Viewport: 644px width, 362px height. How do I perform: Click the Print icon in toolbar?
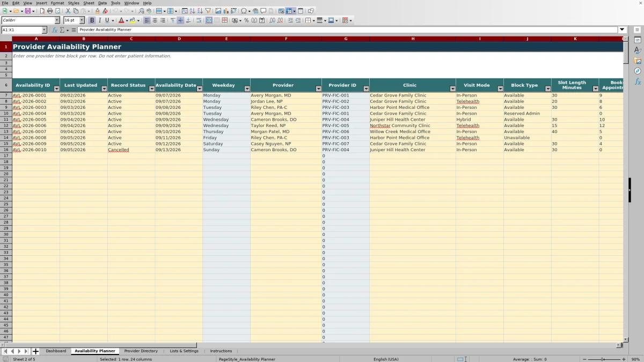point(50,11)
